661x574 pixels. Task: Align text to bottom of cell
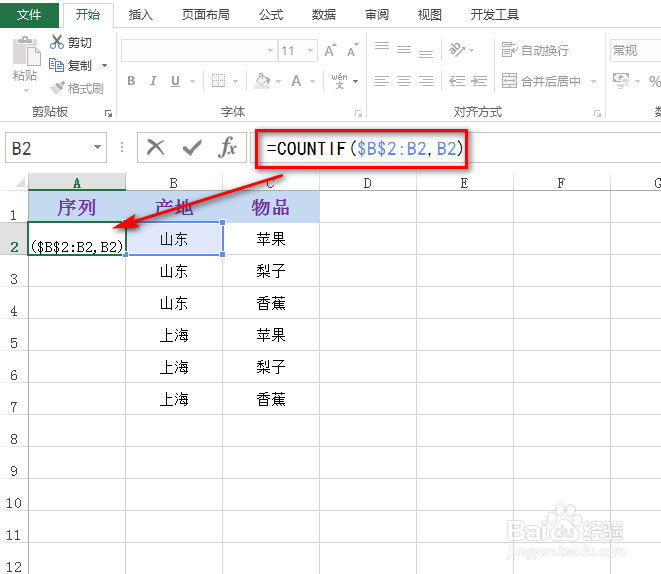pyautogui.click(x=426, y=53)
